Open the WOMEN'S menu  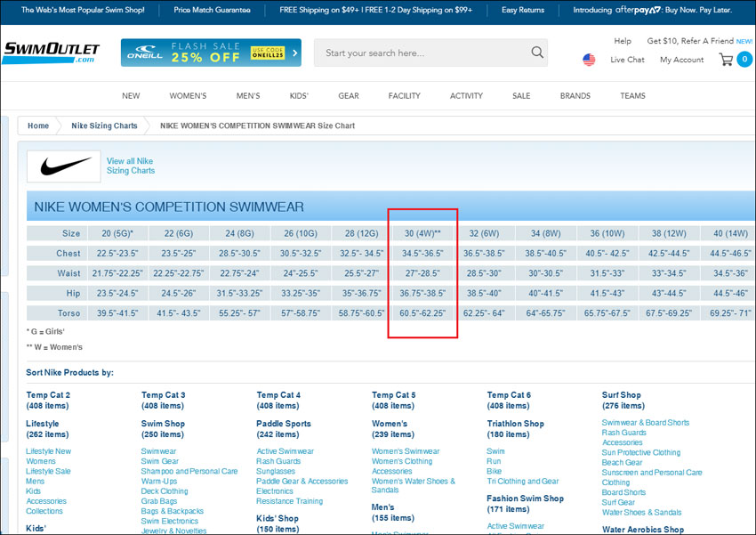click(x=188, y=96)
